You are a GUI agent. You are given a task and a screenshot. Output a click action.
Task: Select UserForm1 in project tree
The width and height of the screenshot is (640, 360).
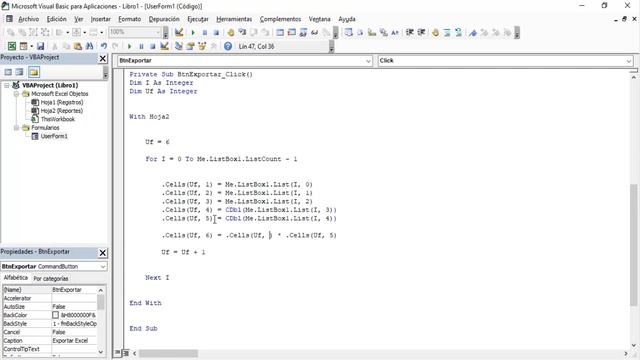[54, 136]
